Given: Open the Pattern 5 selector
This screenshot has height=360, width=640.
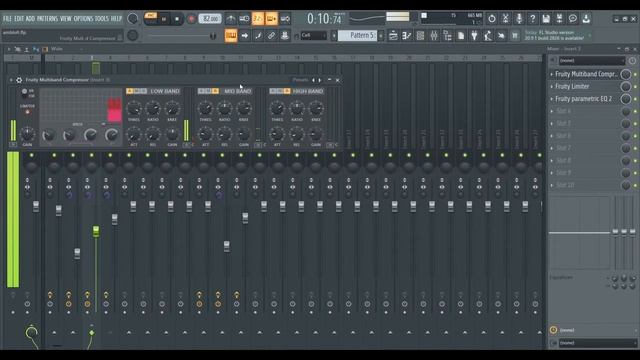Looking at the screenshot, I should point(358,36).
